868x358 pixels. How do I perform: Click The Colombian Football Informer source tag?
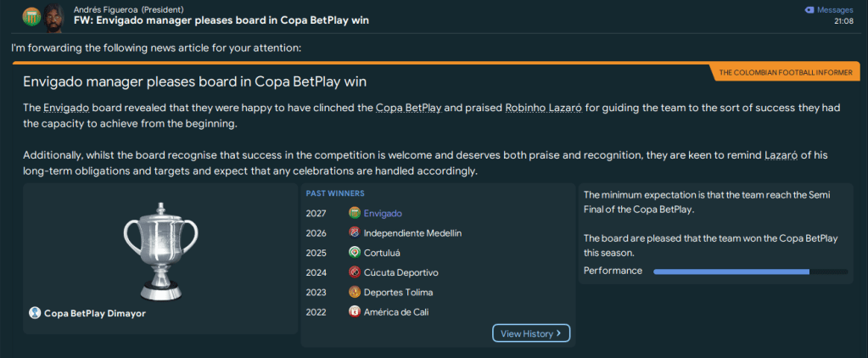point(785,73)
